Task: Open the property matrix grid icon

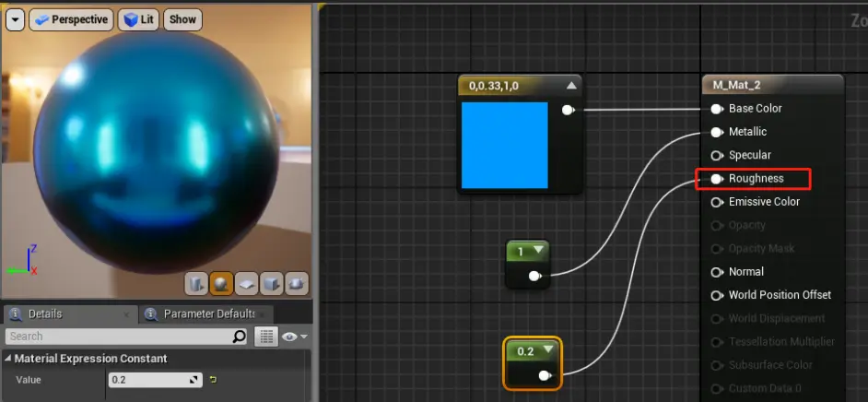Action: pyautogui.click(x=265, y=337)
